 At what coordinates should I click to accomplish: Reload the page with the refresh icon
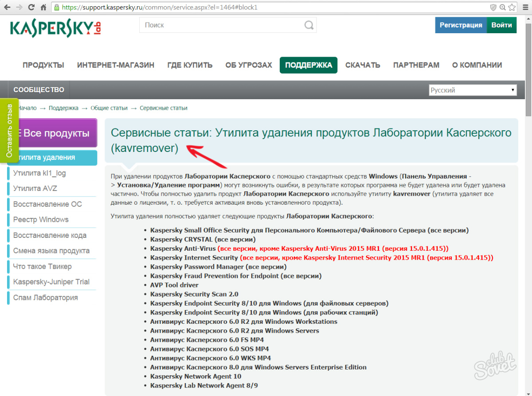tap(32, 8)
